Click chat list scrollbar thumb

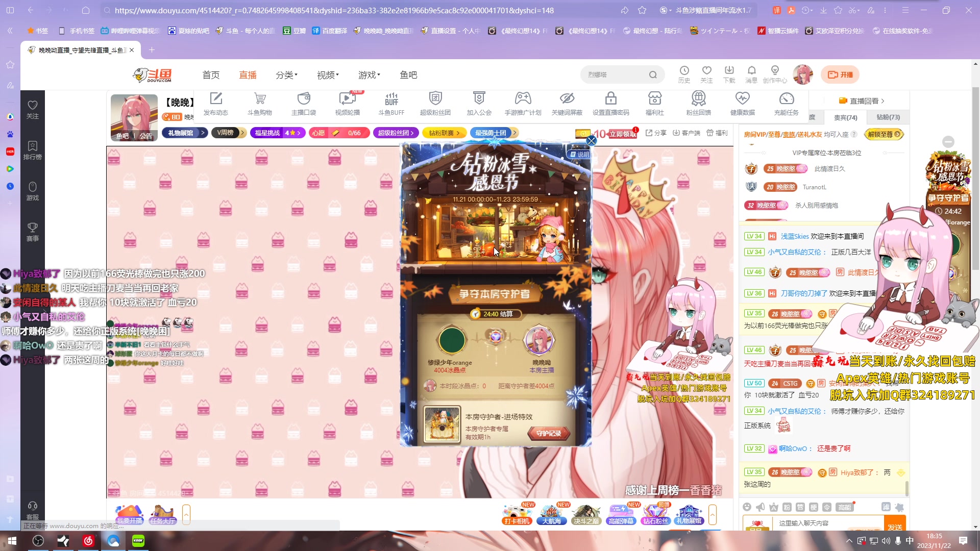906,488
